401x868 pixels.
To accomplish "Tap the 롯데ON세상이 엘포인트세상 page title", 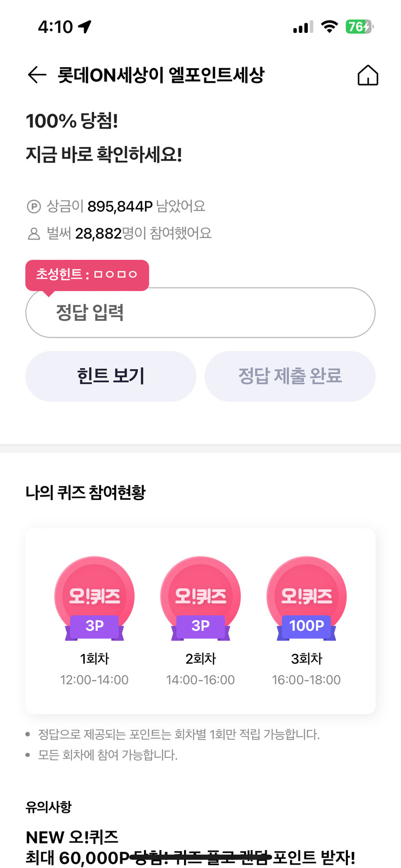I will 161,75.
